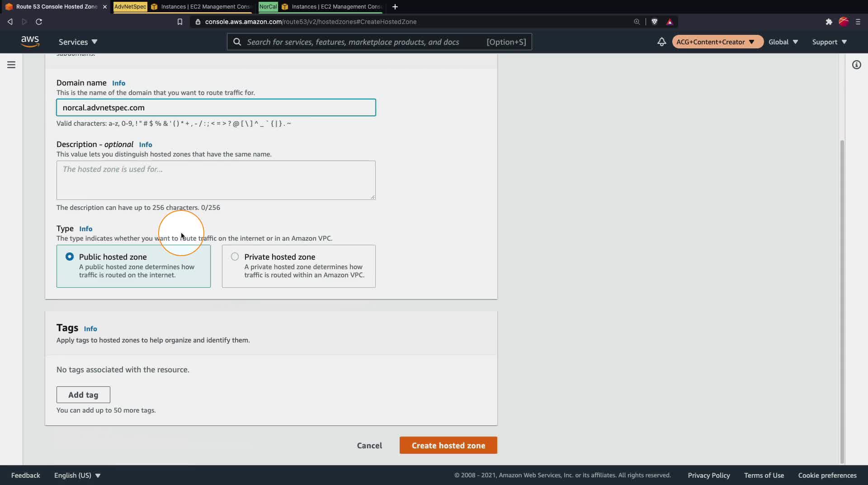Click the zoom magnifier in address bar
The height and width of the screenshot is (485, 868).
pyautogui.click(x=637, y=22)
